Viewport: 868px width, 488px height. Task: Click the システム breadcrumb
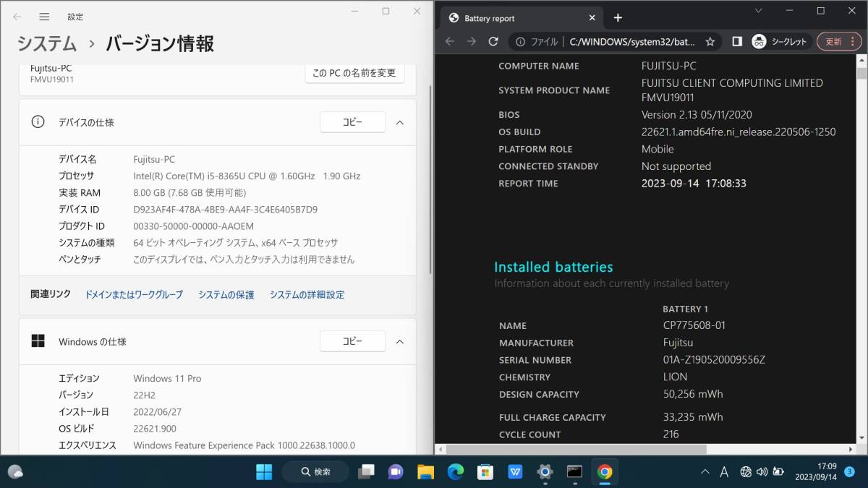[x=47, y=43]
